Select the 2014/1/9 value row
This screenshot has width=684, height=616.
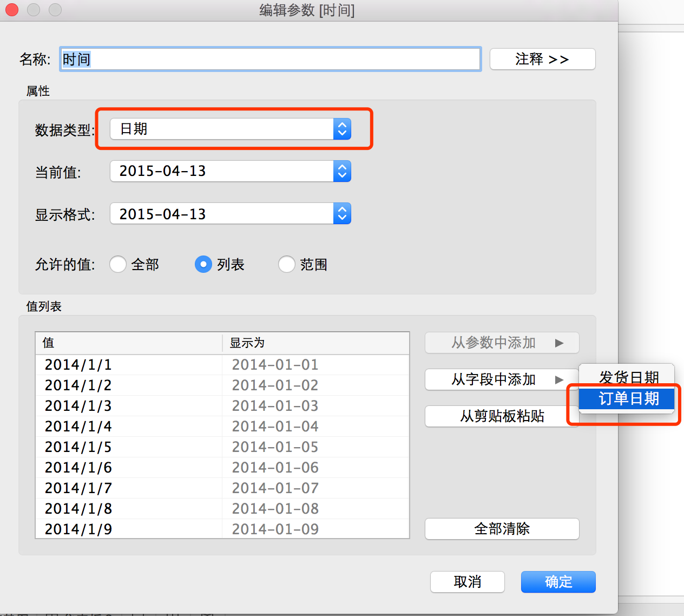tap(222, 529)
